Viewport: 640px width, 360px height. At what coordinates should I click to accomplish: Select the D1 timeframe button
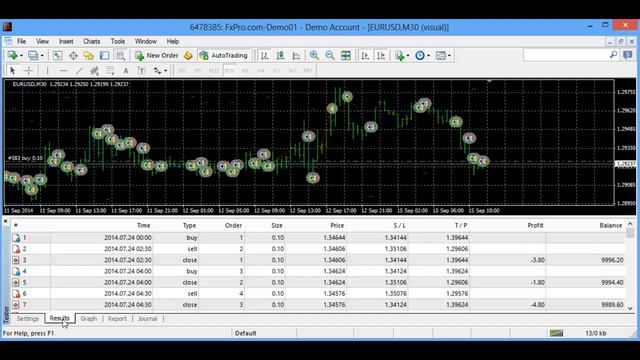(277, 71)
